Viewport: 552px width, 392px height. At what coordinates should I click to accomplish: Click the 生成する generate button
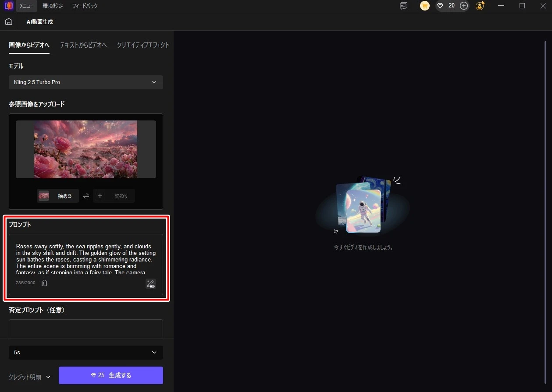pyautogui.click(x=111, y=375)
